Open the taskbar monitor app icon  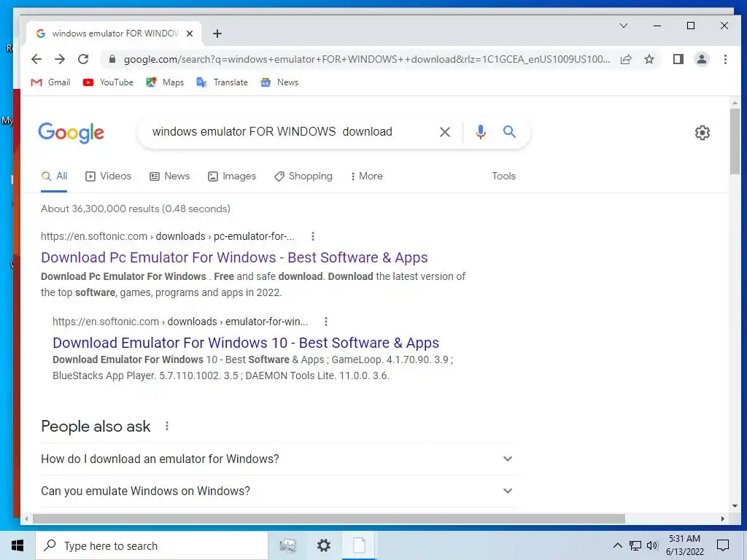pos(287,545)
